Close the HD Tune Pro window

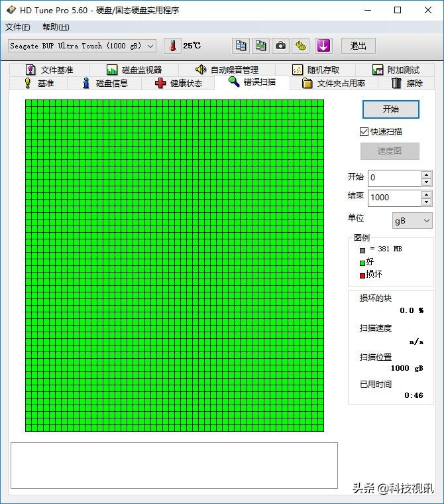tap(427, 11)
